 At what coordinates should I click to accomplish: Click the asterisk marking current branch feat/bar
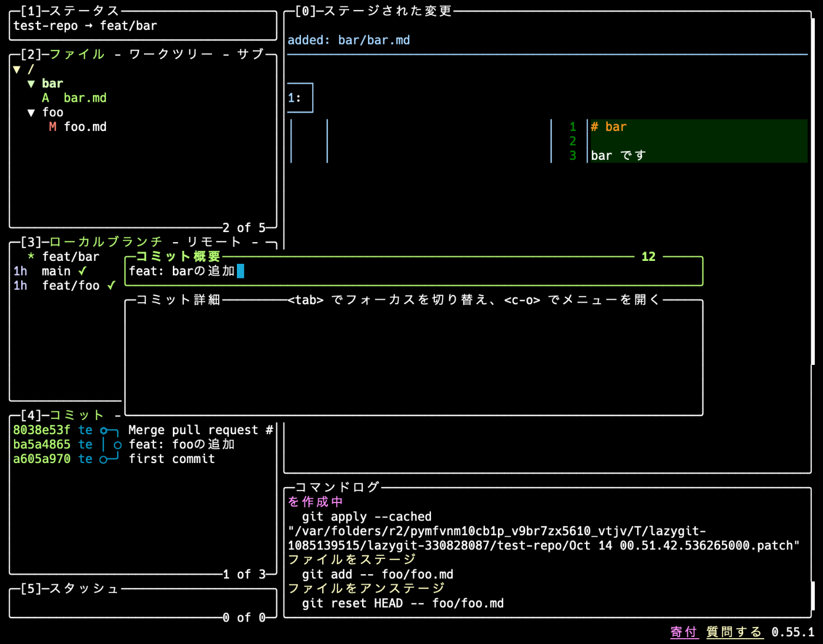(x=31, y=257)
